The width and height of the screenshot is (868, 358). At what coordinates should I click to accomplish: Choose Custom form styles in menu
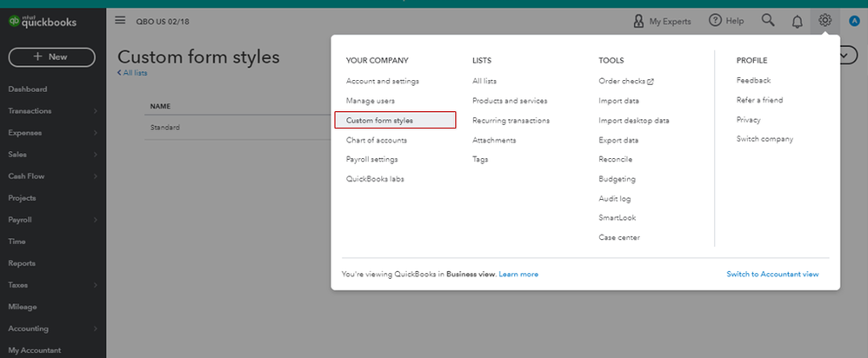click(x=395, y=120)
